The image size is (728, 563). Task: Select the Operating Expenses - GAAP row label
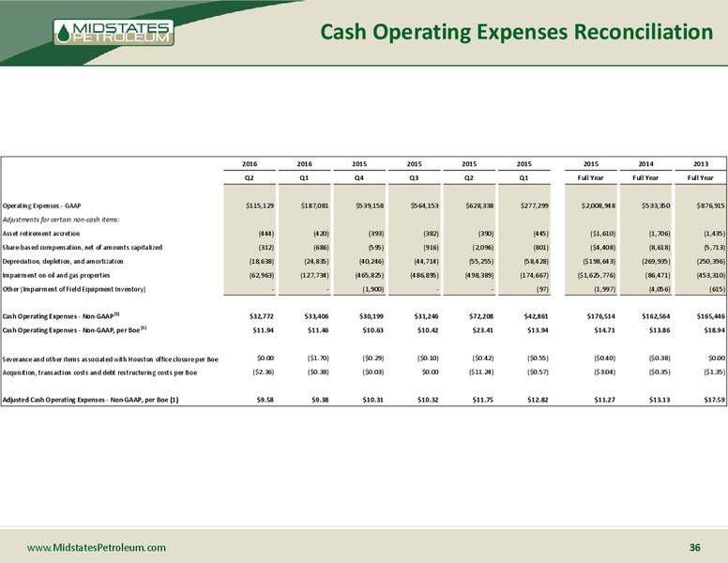pos(42,205)
